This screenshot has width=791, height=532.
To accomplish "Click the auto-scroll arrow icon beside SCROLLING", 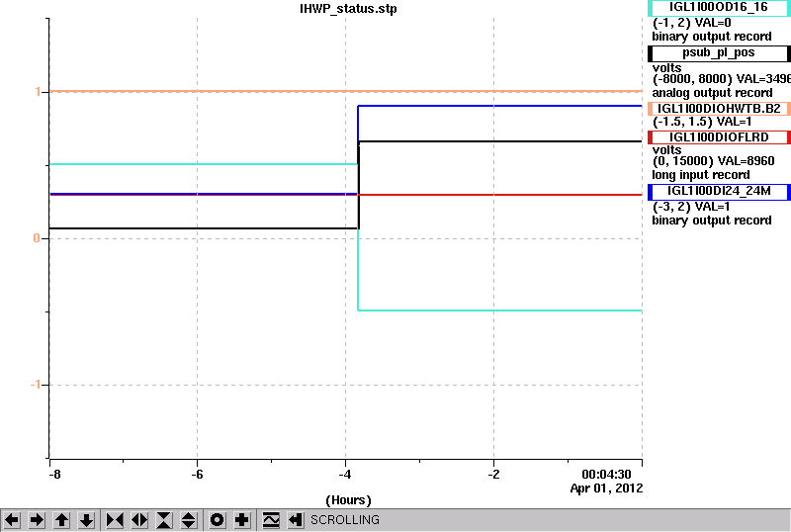I will coord(296,520).
